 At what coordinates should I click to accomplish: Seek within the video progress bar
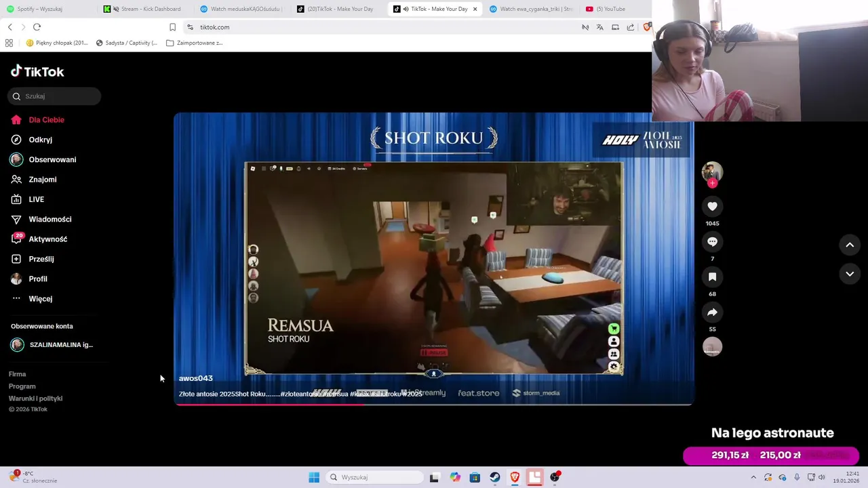pos(434,404)
